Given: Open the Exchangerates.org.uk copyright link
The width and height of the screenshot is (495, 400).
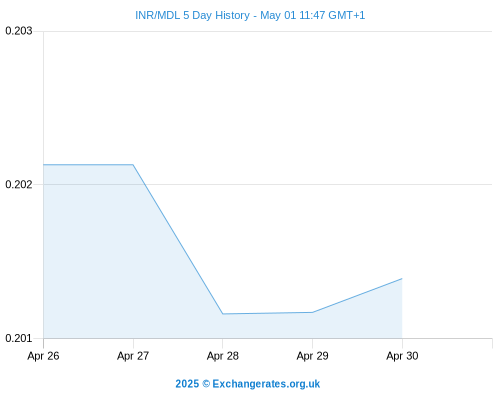Looking at the screenshot, I should (247, 384).
